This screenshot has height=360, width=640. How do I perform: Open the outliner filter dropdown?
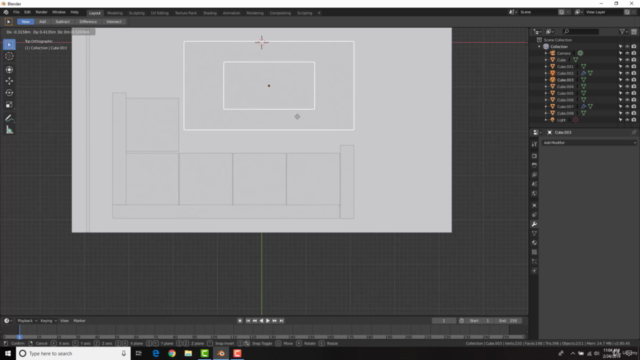[623, 32]
